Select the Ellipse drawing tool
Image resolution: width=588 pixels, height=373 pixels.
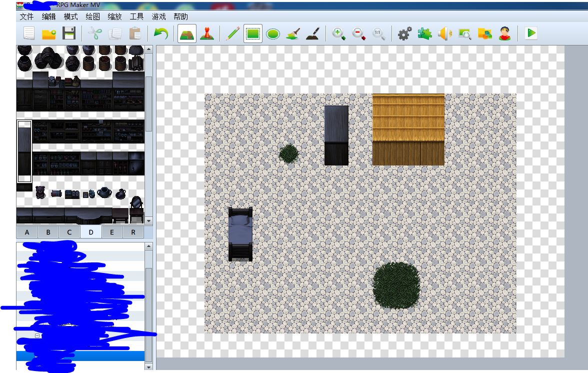coord(272,33)
